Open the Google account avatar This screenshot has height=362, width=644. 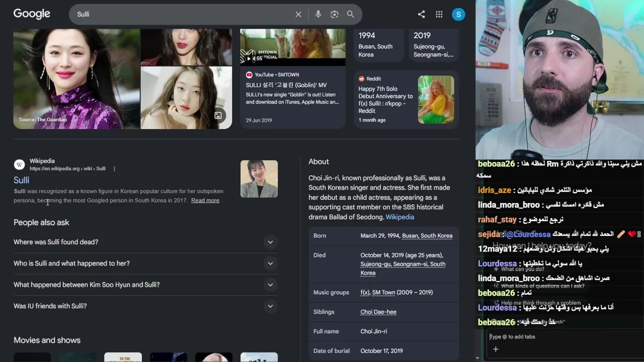click(458, 15)
